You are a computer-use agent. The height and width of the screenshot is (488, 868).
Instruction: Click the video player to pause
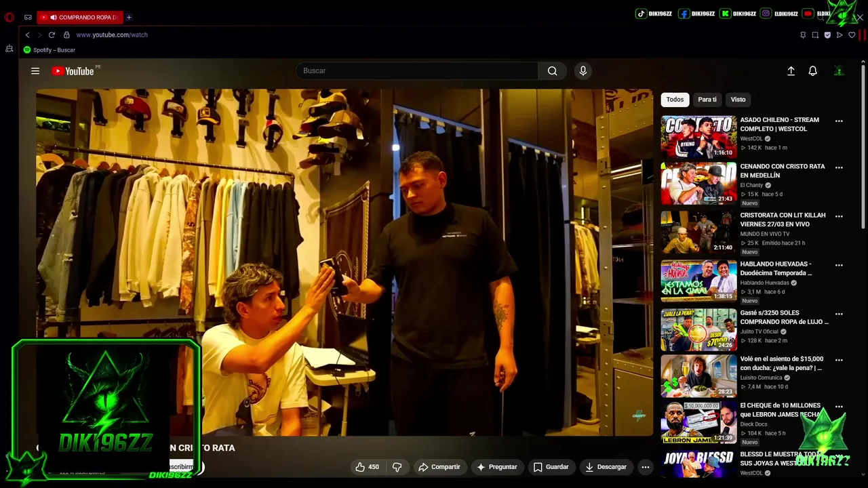click(x=344, y=262)
